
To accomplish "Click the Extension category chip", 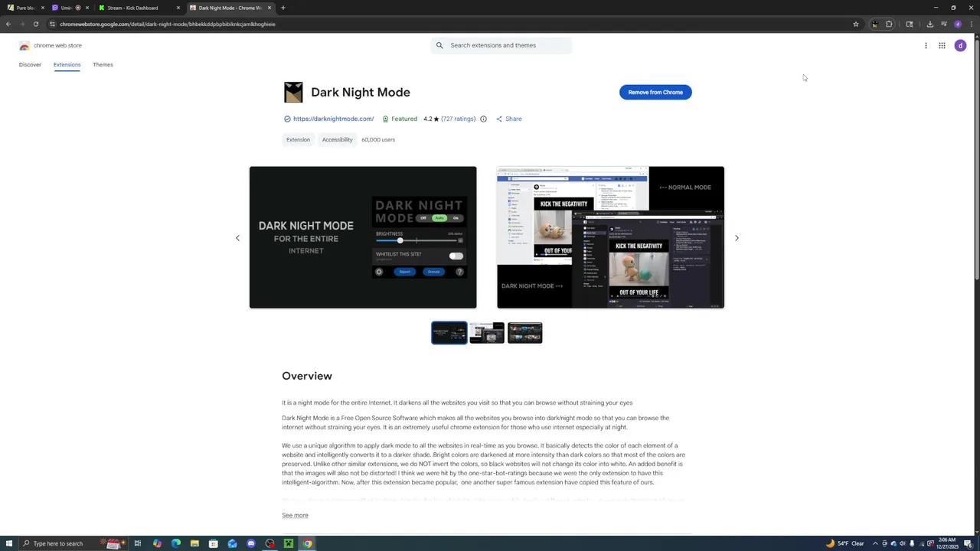I will pyautogui.click(x=298, y=139).
